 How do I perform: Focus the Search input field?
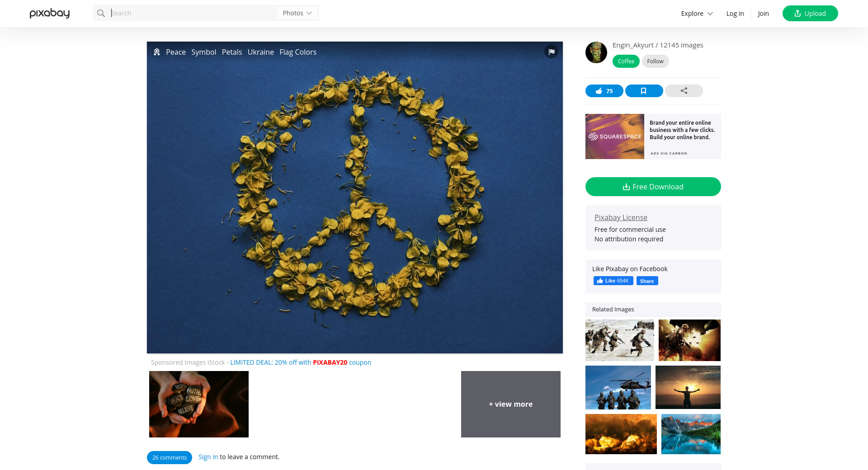(193, 13)
